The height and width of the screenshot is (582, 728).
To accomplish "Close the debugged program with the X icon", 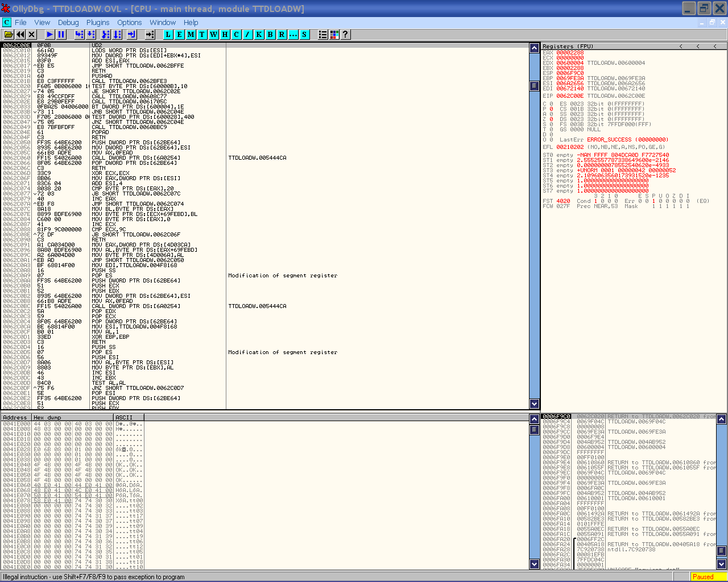I will point(32,35).
